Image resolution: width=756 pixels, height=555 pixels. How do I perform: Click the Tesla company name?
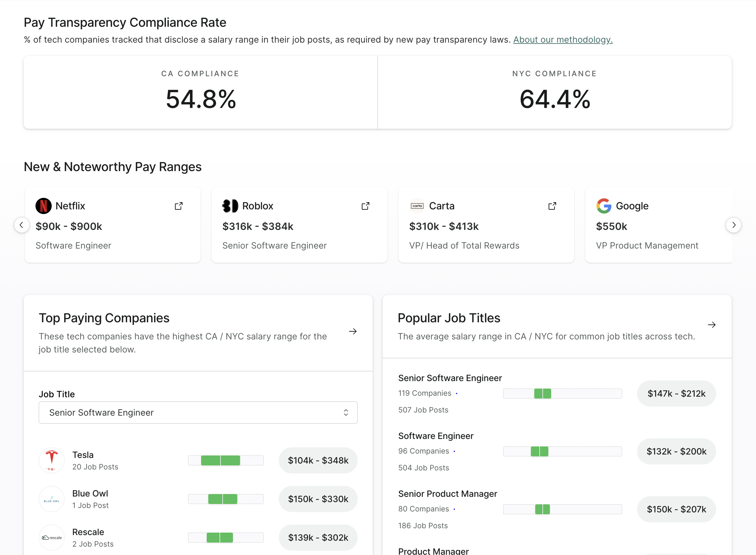[83, 455]
